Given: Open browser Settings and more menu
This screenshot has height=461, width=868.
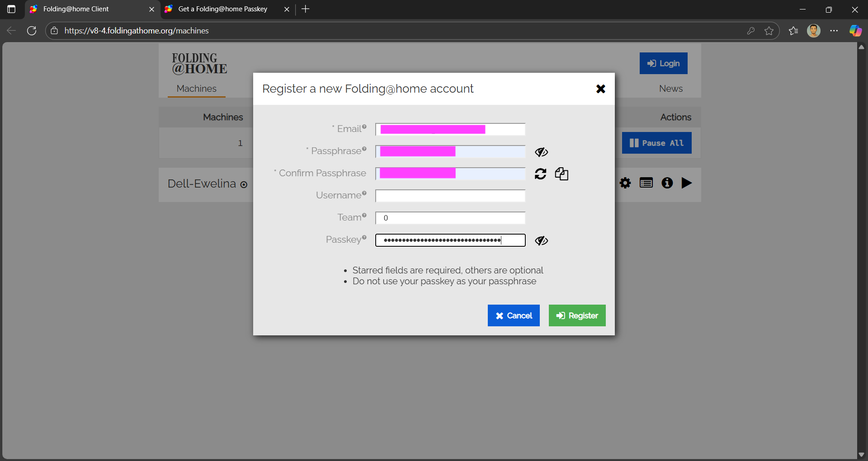Looking at the screenshot, I should pyautogui.click(x=834, y=31).
